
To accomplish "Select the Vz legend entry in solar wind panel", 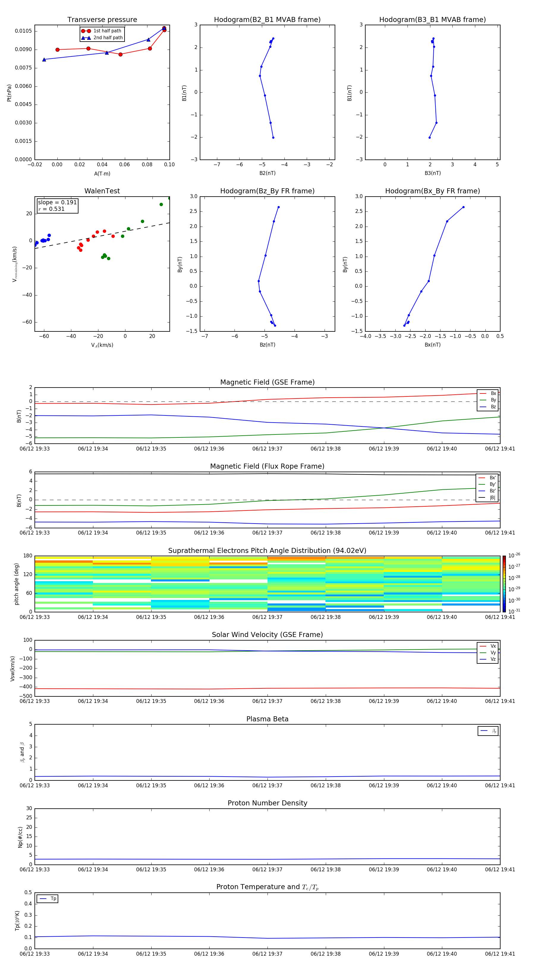I will coord(488,659).
